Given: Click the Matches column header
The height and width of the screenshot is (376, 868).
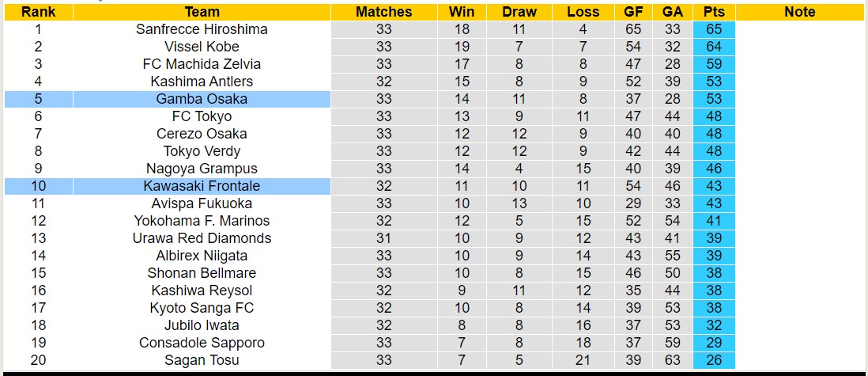Looking at the screenshot, I should (384, 12).
